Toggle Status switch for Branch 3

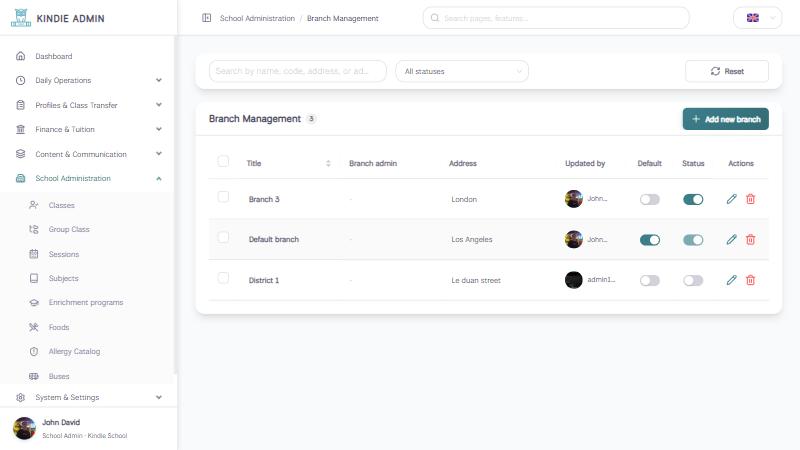[693, 199]
